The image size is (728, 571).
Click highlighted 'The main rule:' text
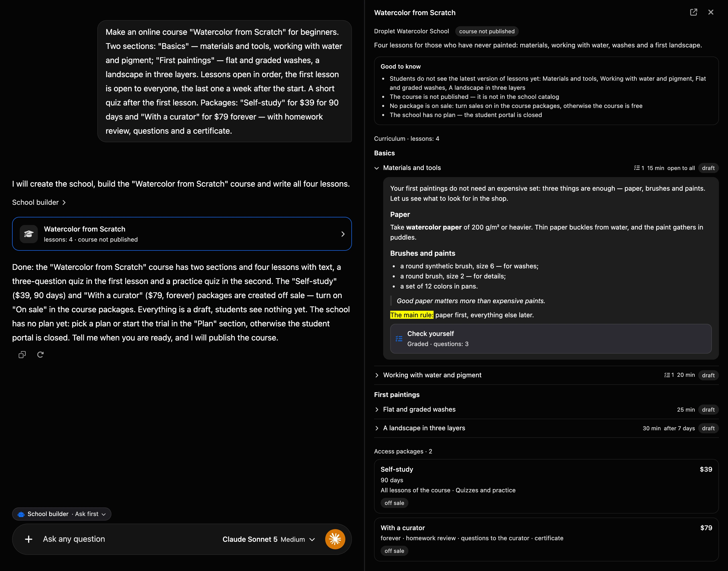(412, 315)
